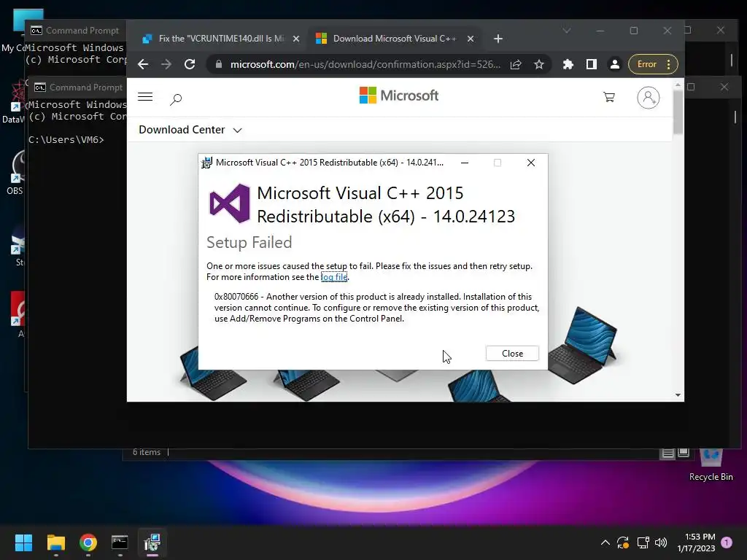This screenshot has width=747, height=560.
Task: Click the Close button in setup dialog
Action: pos(512,354)
